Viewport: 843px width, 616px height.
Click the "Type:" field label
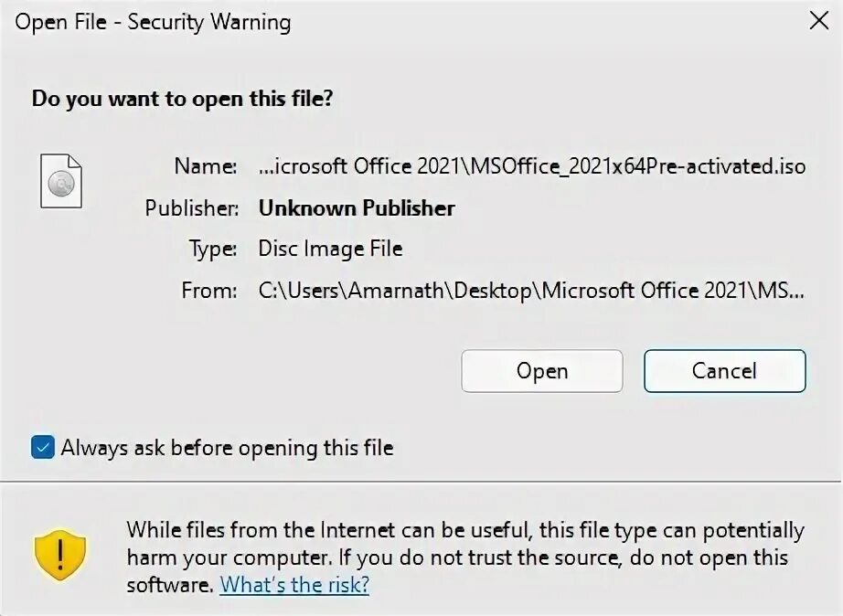(212, 249)
